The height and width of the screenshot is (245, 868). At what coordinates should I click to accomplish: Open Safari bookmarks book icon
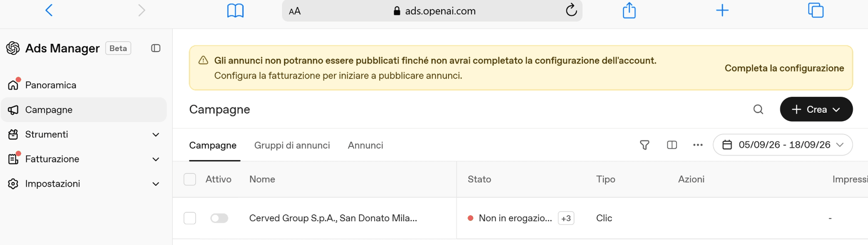[235, 10]
